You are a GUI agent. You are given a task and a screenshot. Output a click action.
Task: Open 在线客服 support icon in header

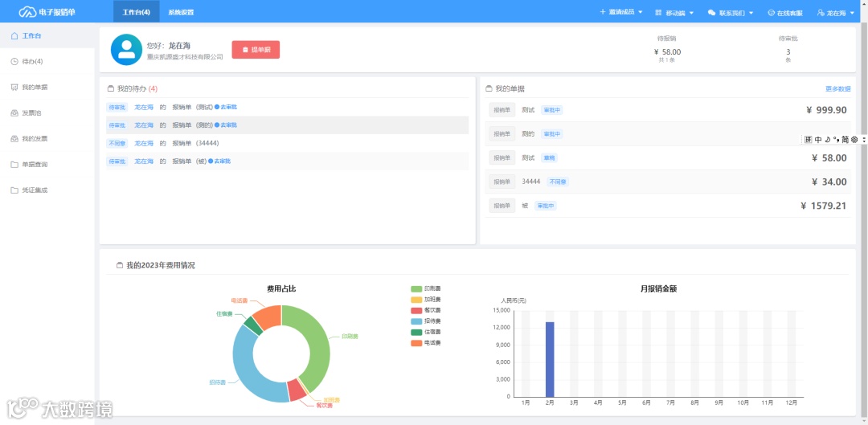coord(771,12)
